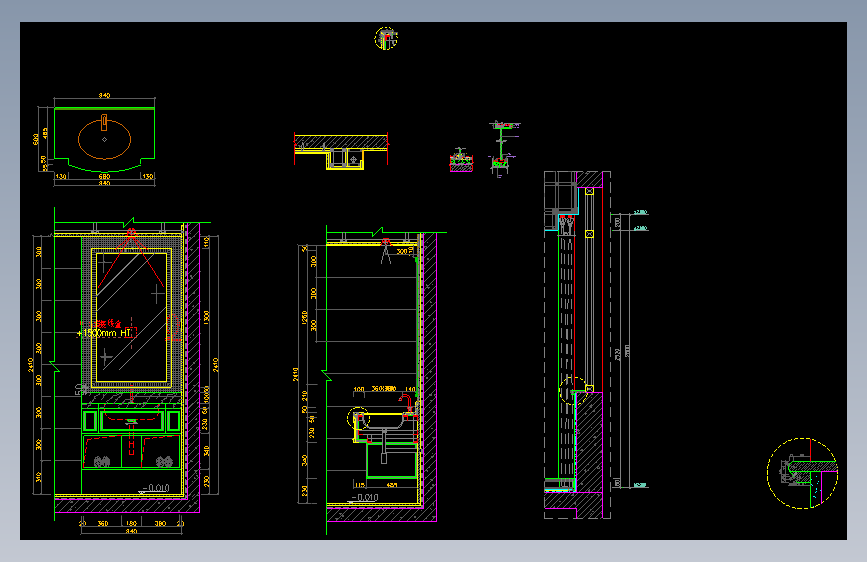The width and height of the screenshot is (867, 562).
Task: Click the I-shaped profile detail drawing
Action: (502, 148)
